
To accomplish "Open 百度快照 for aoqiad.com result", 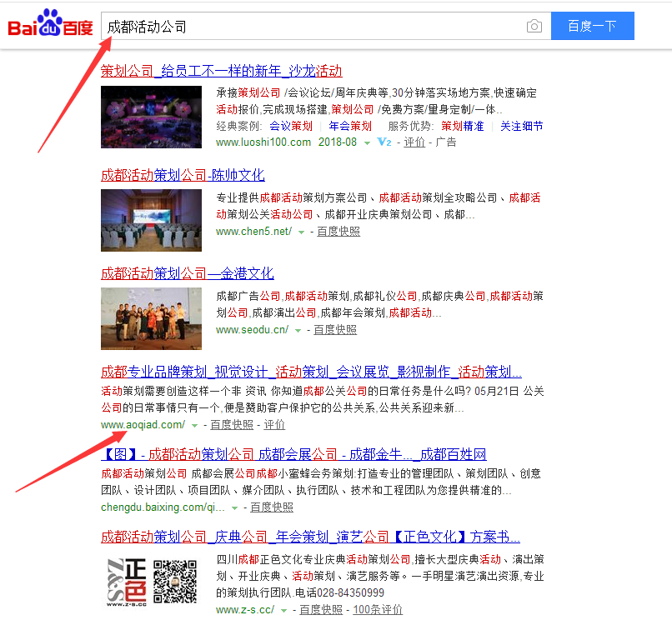I will [232, 425].
